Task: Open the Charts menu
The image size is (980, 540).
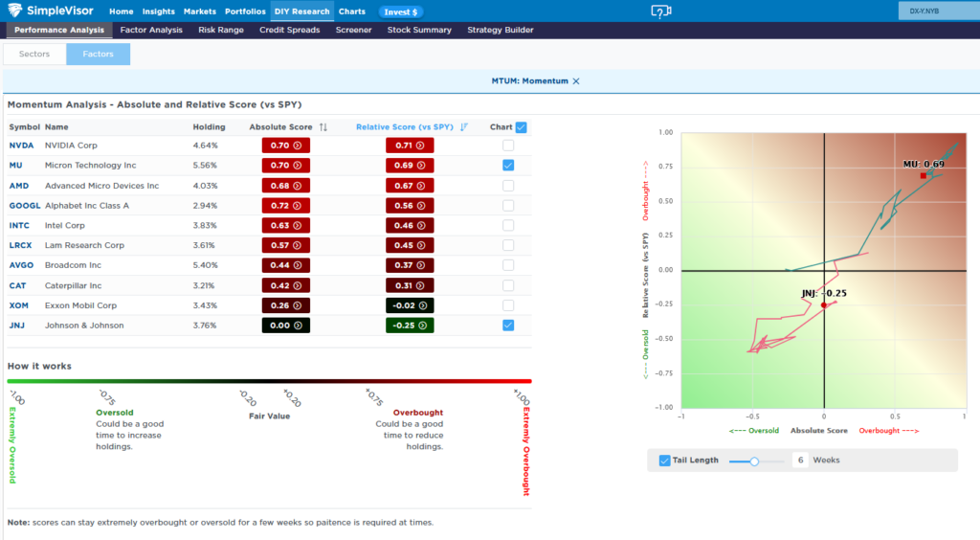Action: [x=352, y=11]
